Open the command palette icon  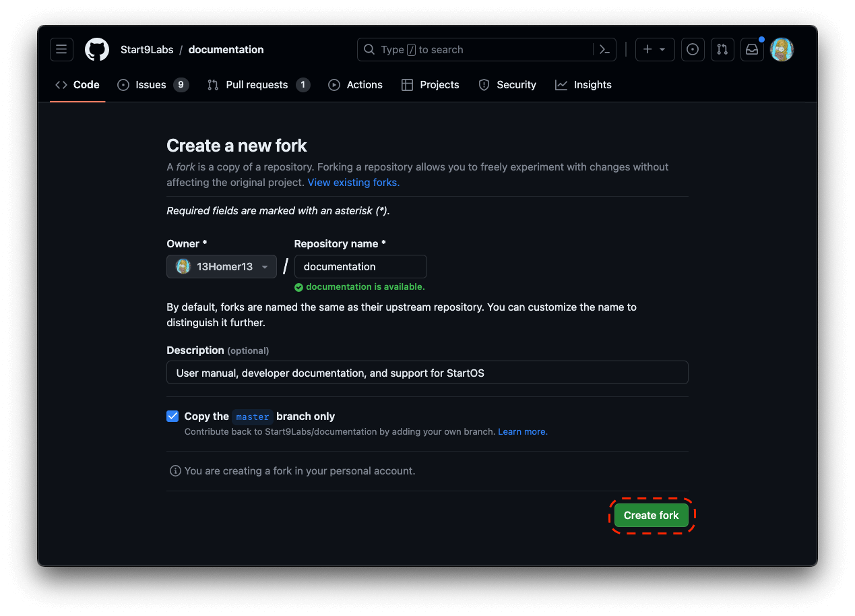604,50
